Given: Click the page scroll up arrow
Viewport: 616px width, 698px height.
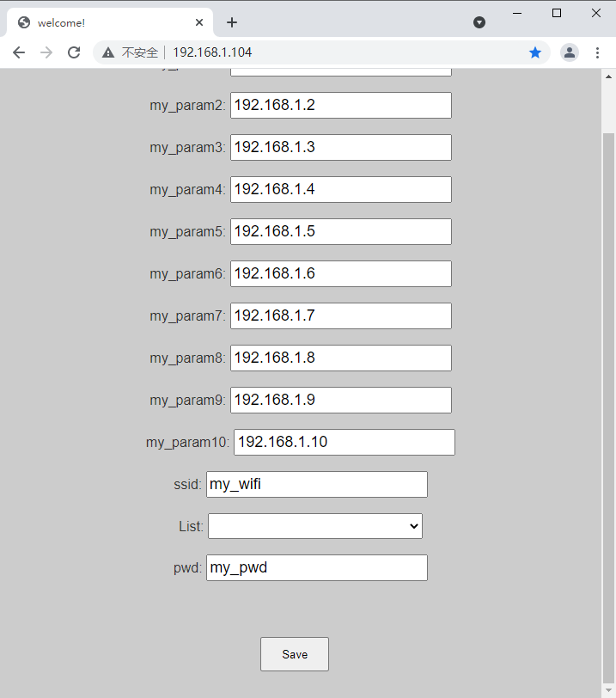Looking at the screenshot, I should 608,77.
